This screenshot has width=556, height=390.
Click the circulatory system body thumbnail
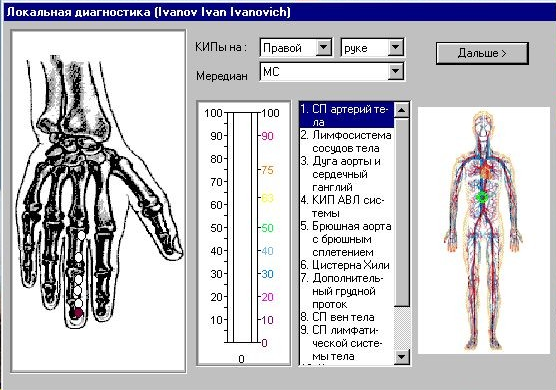coord(484,230)
